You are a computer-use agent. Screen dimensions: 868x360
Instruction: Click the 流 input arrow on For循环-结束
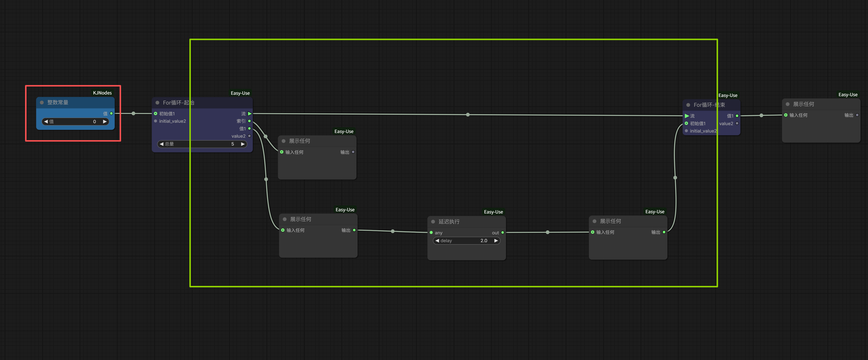pyautogui.click(x=686, y=116)
